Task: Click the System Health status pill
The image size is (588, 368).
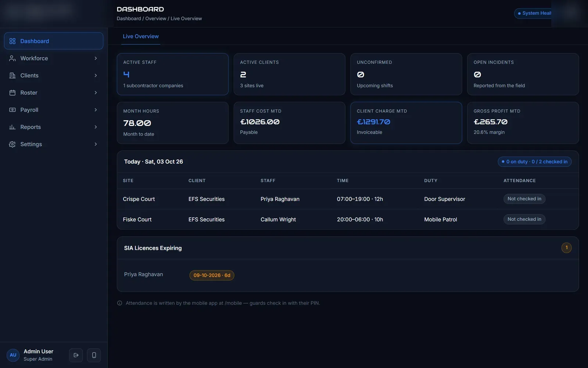Action: tap(533, 13)
